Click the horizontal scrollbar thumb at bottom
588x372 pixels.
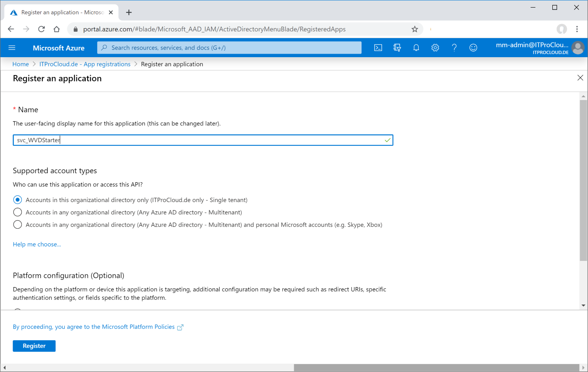click(437, 368)
